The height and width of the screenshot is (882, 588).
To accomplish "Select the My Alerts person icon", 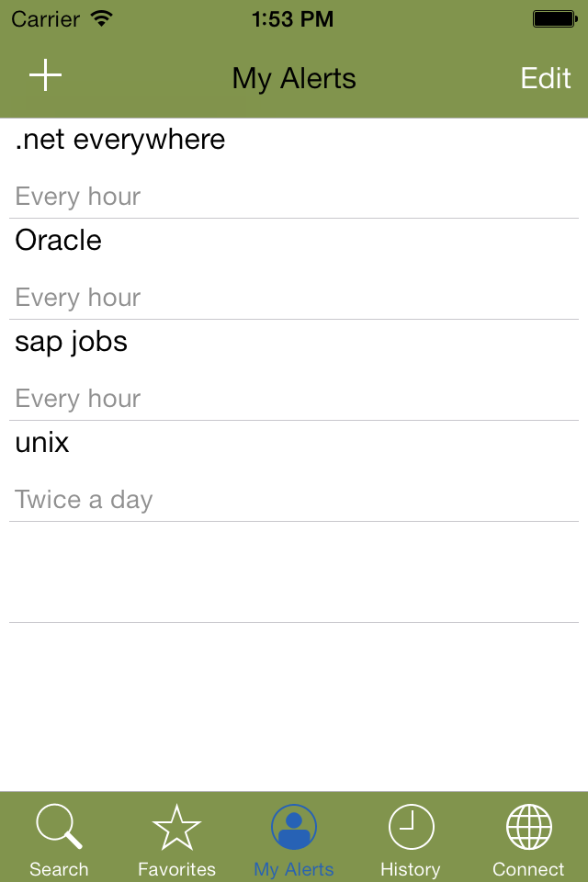I will pos(294,826).
